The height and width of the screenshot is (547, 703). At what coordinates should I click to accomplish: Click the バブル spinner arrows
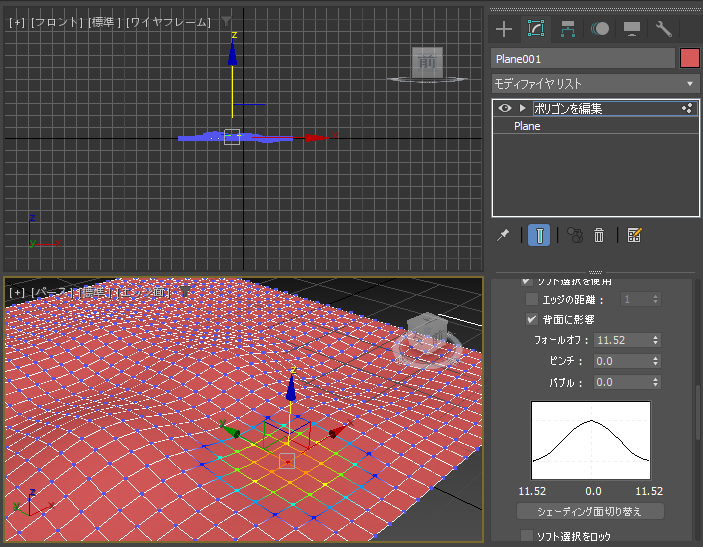(655, 382)
